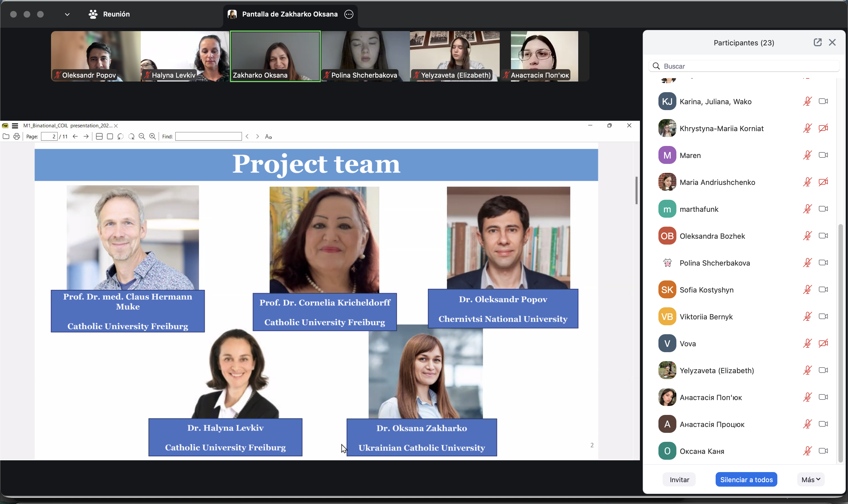This screenshot has width=848, height=504.
Task: Open the hamburger menu in PDF viewer
Action: [x=15, y=126]
